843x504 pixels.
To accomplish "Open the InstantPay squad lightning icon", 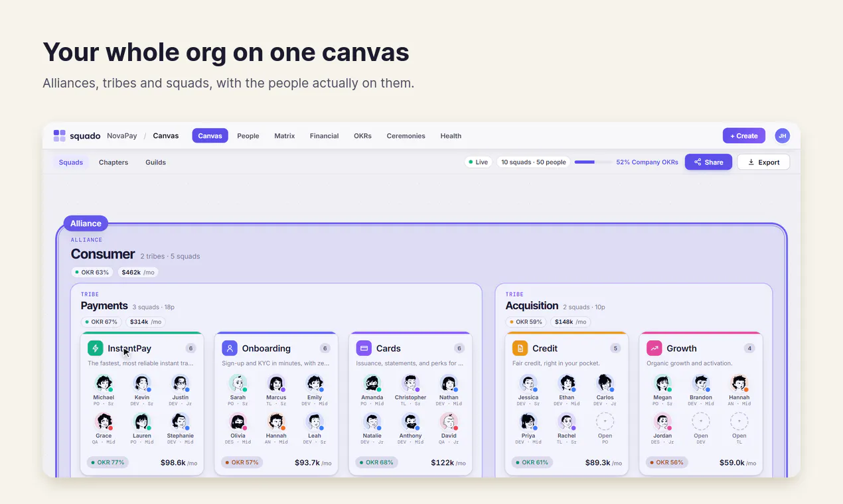I will (96, 348).
